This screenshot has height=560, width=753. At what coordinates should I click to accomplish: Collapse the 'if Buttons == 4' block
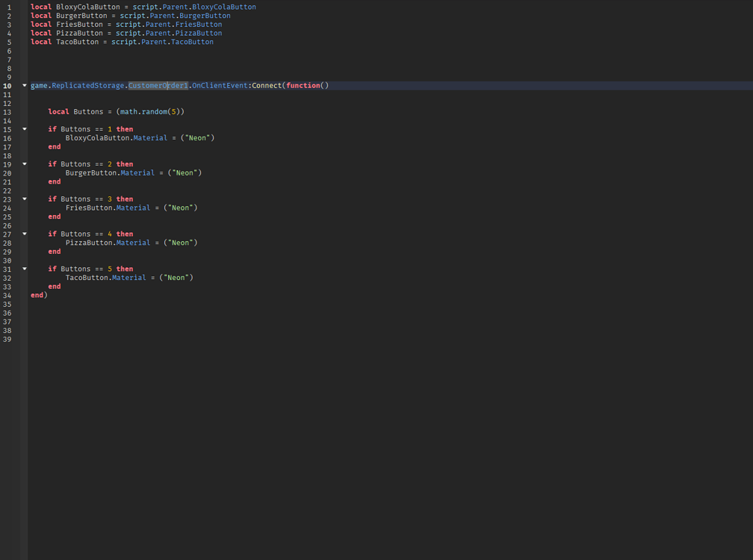[x=24, y=234]
